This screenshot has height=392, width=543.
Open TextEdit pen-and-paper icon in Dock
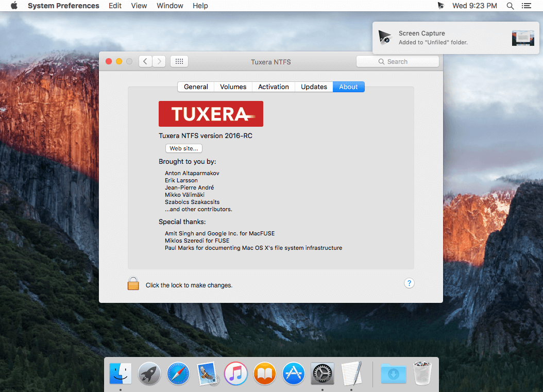click(x=351, y=373)
